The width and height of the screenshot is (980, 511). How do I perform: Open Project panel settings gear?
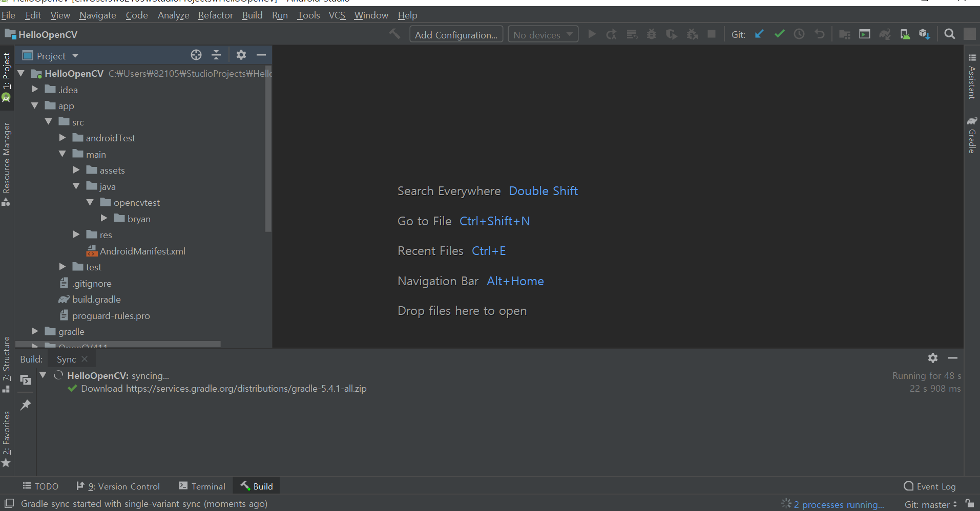241,55
